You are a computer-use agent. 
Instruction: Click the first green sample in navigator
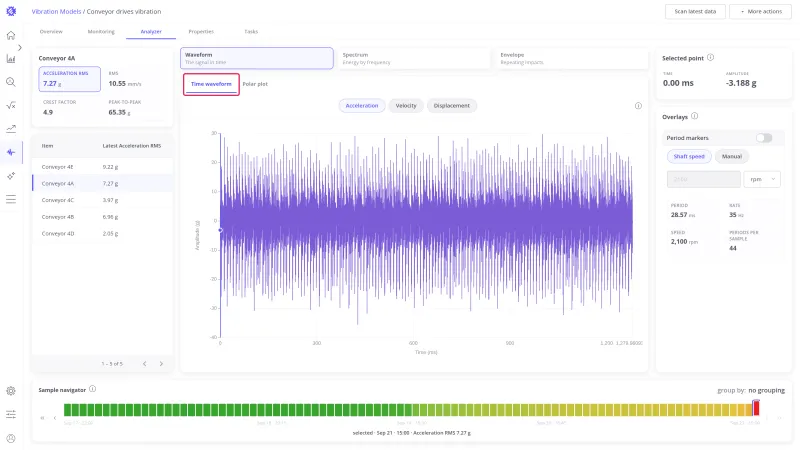point(67,409)
